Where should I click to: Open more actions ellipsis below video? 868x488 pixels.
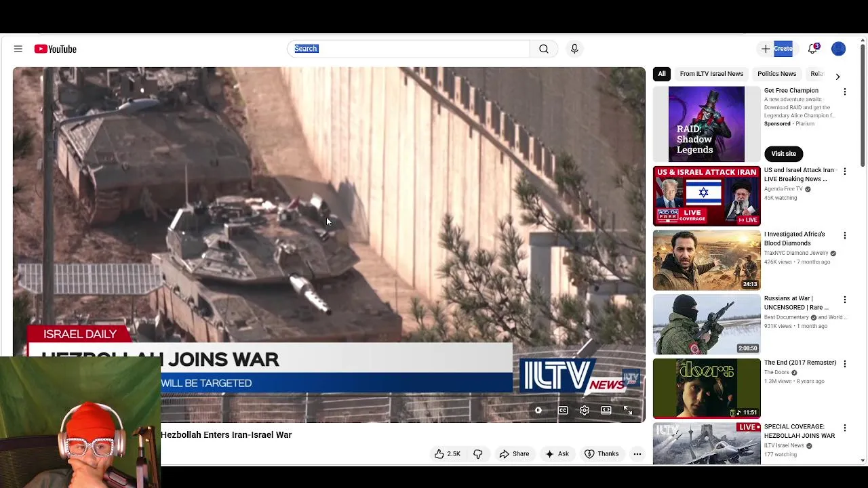click(x=637, y=454)
